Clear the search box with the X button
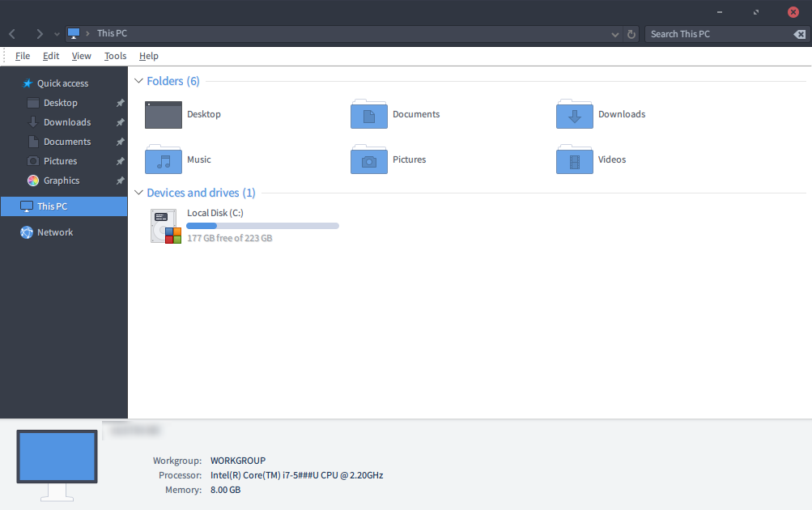The width and height of the screenshot is (812, 510). click(x=799, y=34)
